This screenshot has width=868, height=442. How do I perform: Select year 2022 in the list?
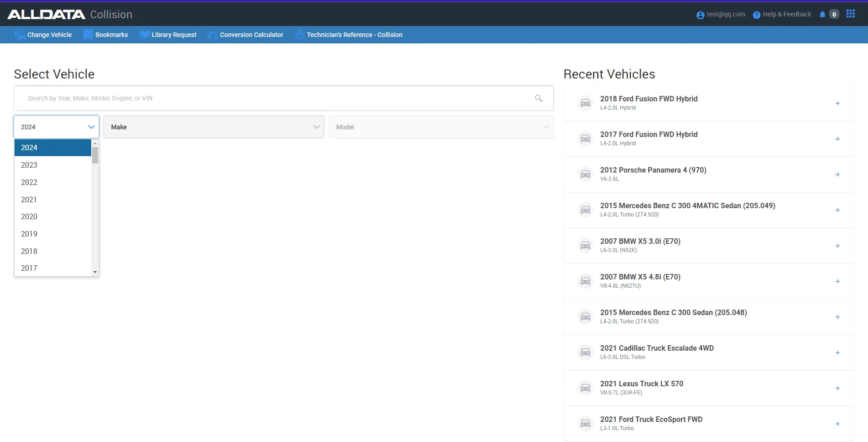click(x=53, y=182)
